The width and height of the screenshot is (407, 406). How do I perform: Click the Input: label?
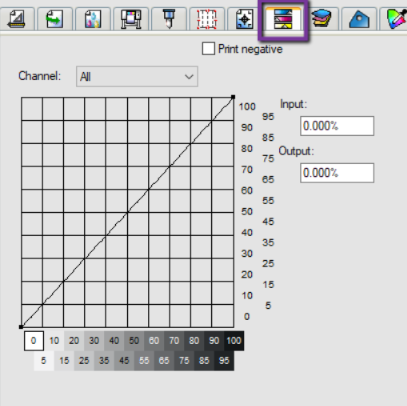pyautogui.click(x=293, y=104)
